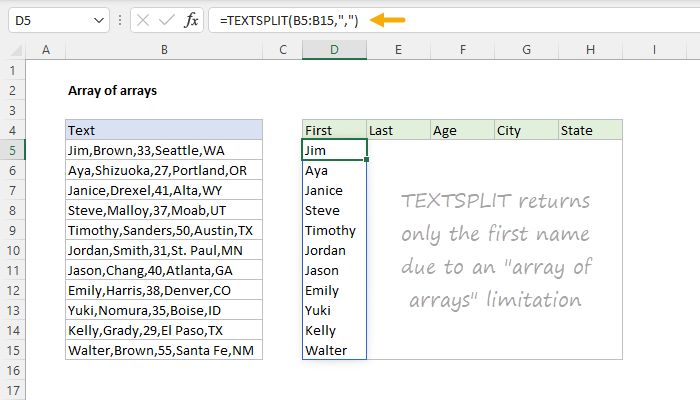Click the Enter checkmark formula bar icon

(163, 19)
